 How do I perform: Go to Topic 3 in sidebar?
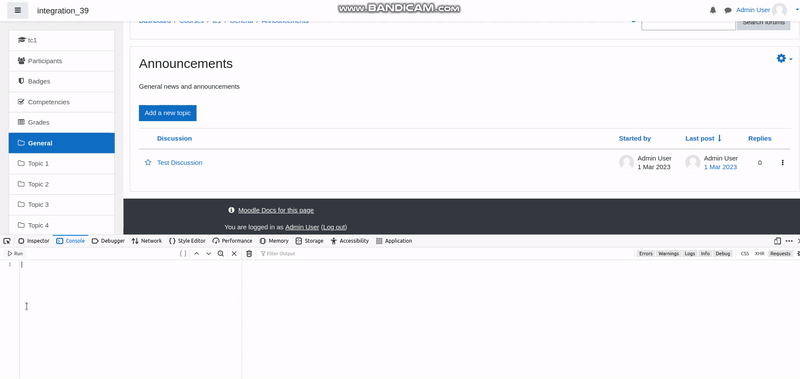[62, 205]
